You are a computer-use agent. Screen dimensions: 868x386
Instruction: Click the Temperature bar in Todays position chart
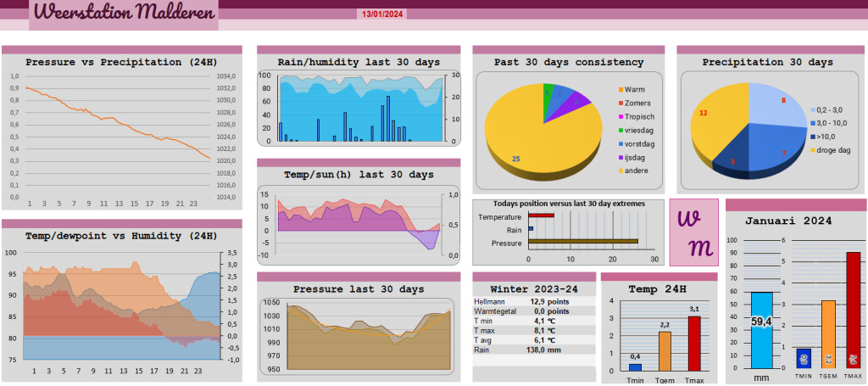click(x=541, y=215)
